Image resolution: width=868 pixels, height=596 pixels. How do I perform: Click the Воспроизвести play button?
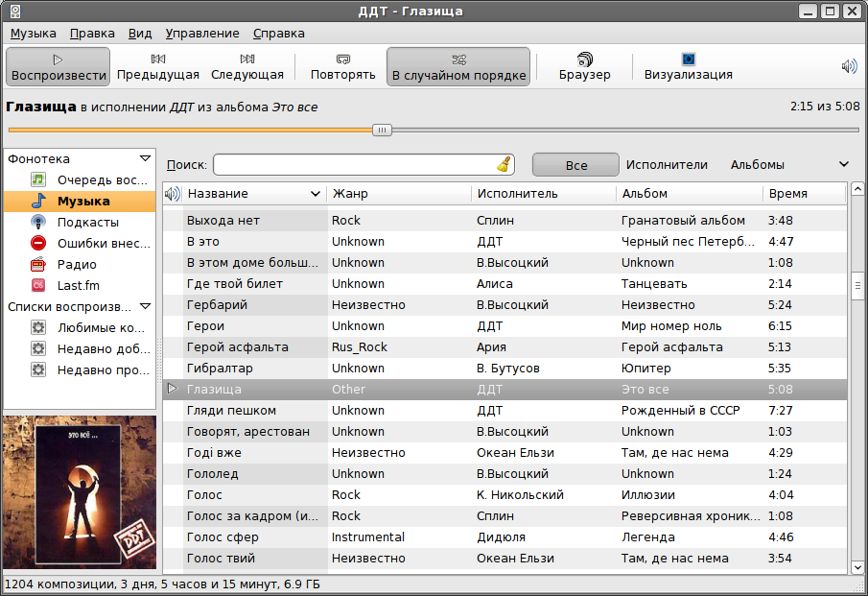59,66
